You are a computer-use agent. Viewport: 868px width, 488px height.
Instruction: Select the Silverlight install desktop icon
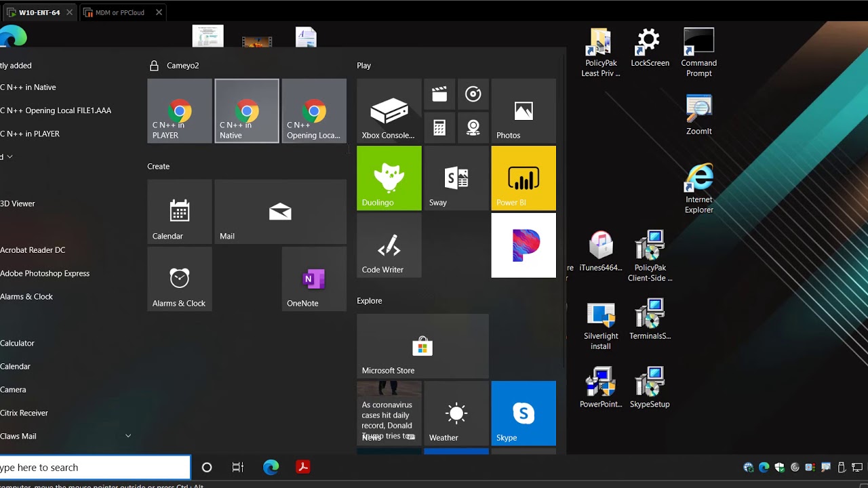(601, 325)
